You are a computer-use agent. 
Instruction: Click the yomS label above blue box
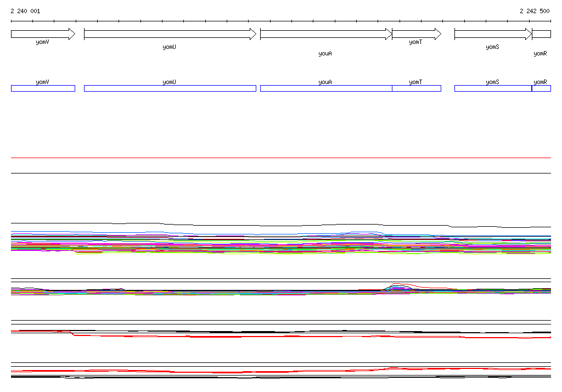(x=492, y=82)
